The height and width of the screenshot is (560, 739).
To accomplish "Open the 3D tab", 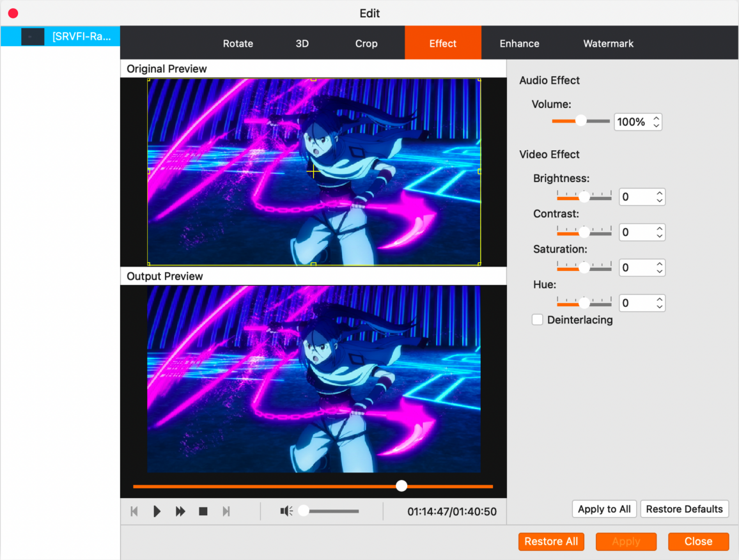I will click(x=302, y=43).
